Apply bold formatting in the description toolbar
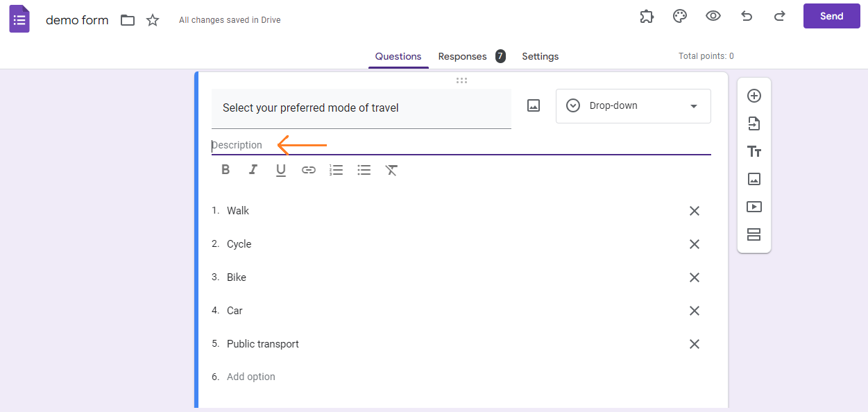 click(x=225, y=169)
